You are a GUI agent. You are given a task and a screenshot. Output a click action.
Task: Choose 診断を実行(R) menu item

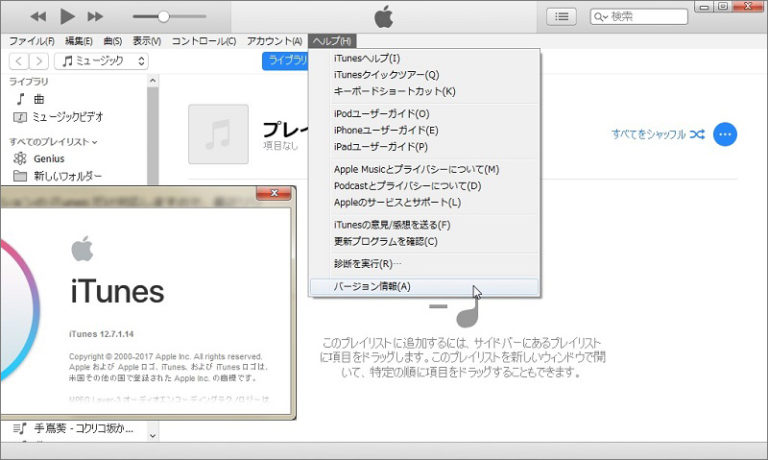425,264
